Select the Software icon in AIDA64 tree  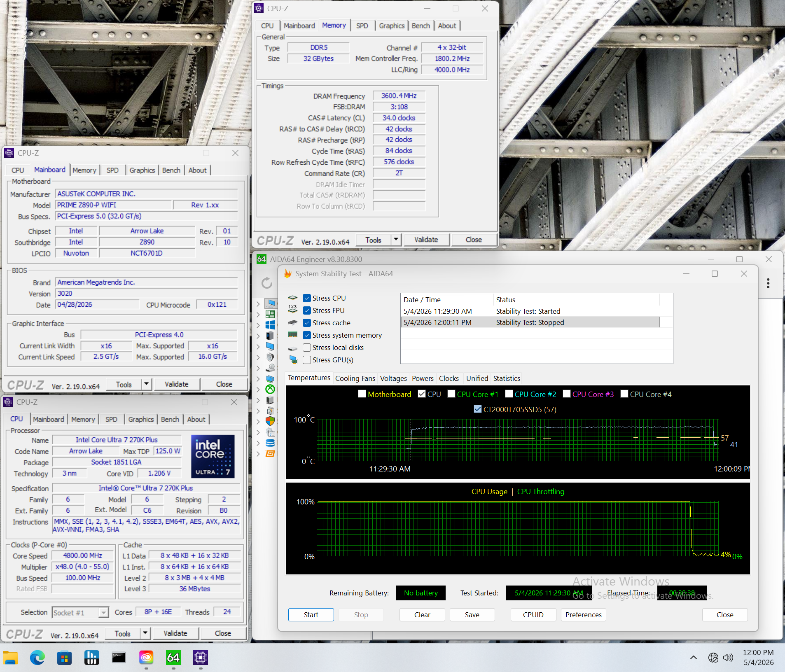[x=270, y=411]
